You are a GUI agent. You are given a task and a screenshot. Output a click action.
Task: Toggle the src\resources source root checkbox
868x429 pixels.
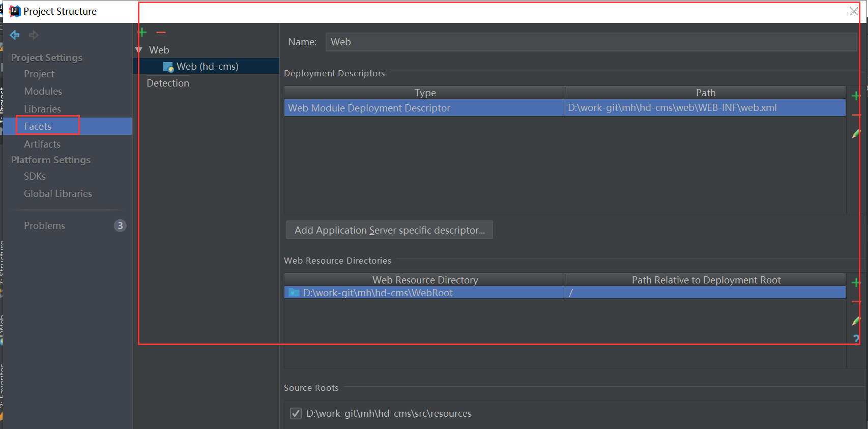pos(296,413)
